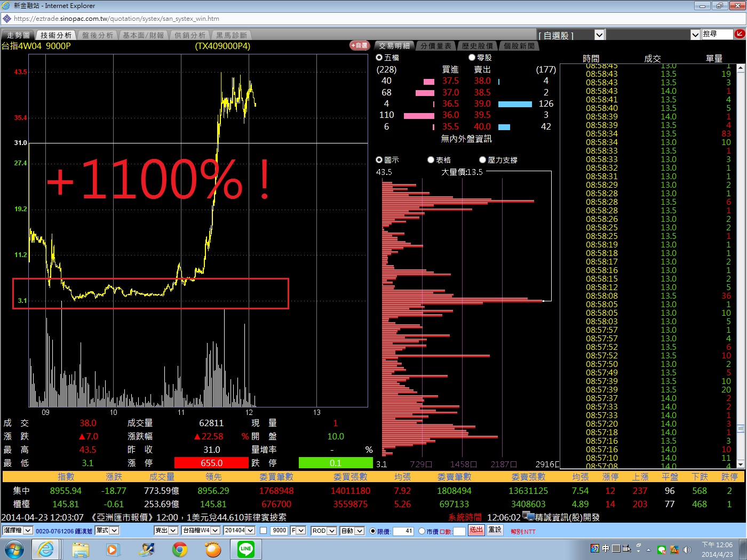Click the IME half/full shape square icon
This screenshot has height=560, width=747.
tap(616, 548)
